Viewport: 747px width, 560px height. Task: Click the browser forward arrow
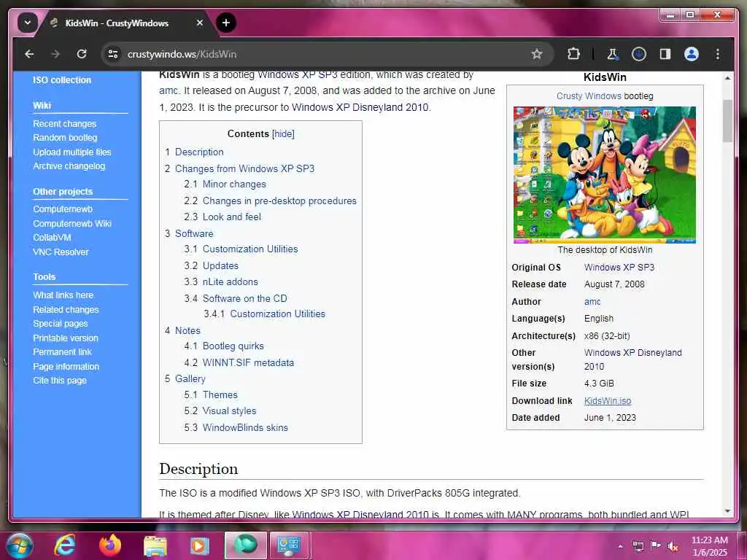[x=55, y=54]
